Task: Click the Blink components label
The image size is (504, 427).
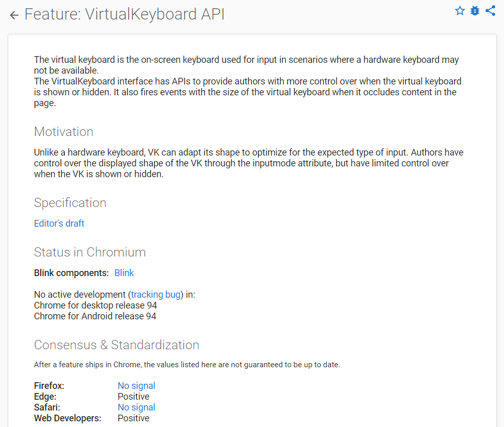Action: click(72, 273)
